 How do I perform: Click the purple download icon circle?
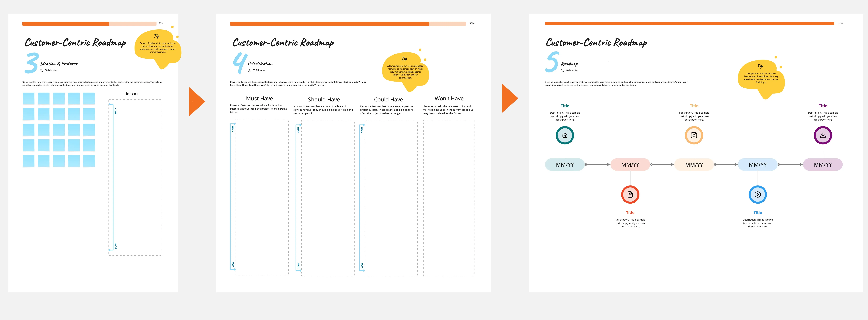click(823, 135)
